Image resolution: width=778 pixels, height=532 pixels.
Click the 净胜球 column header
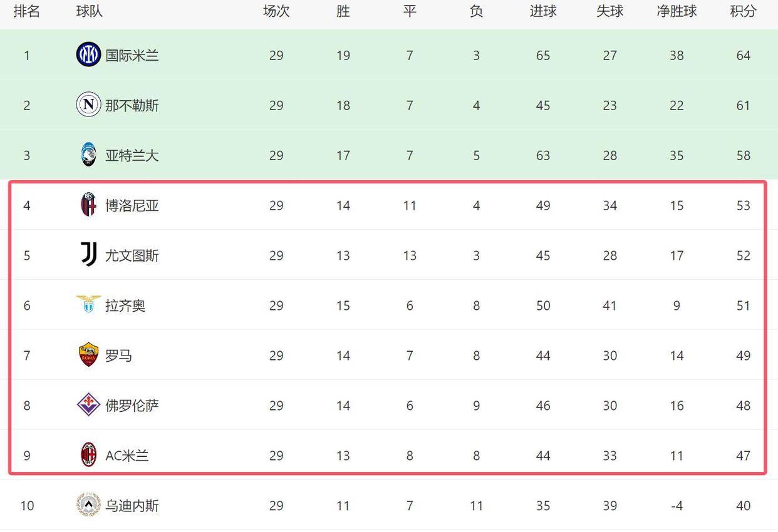click(x=677, y=11)
